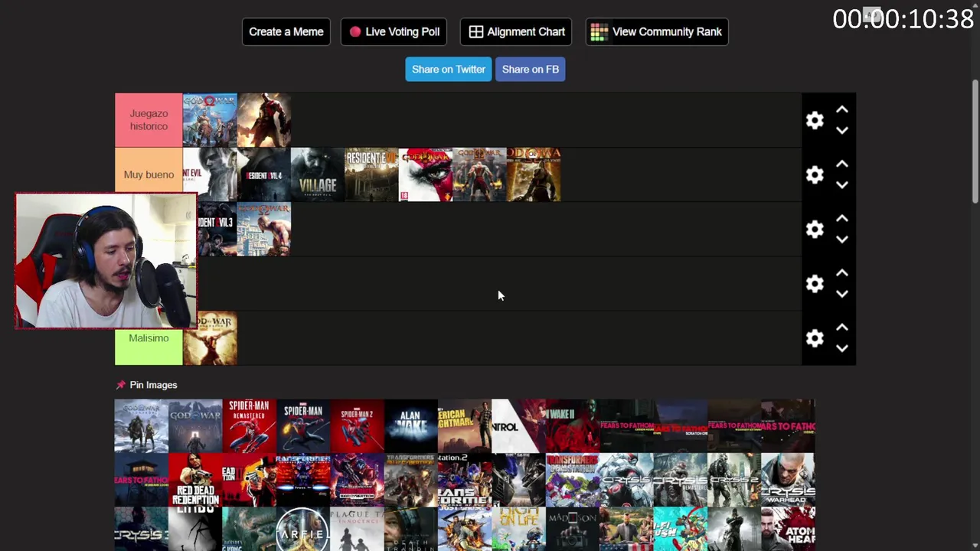980x551 pixels.
Task: Open settings gear for Muy bueno tier
Action: click(815, 174)
